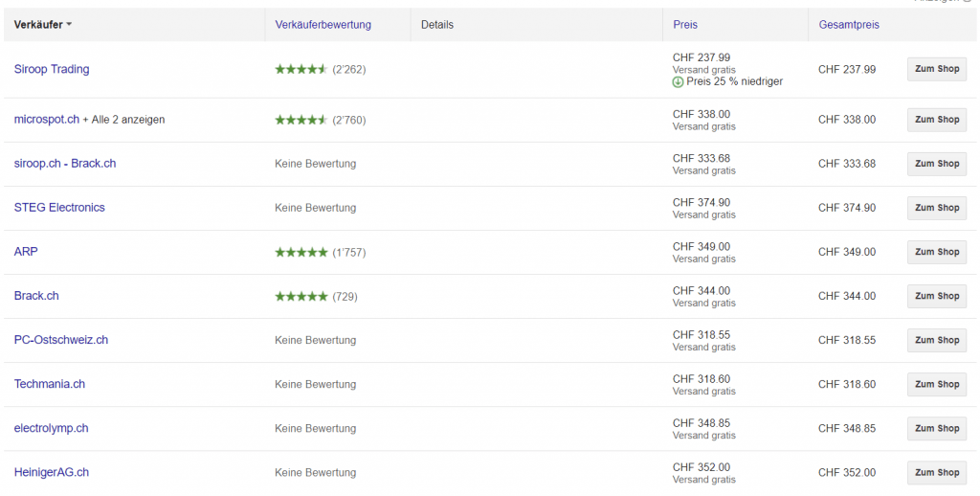980x496 pixels.
Task: Go to shop for HeinigerAG.ch
Action: point(936,472)
